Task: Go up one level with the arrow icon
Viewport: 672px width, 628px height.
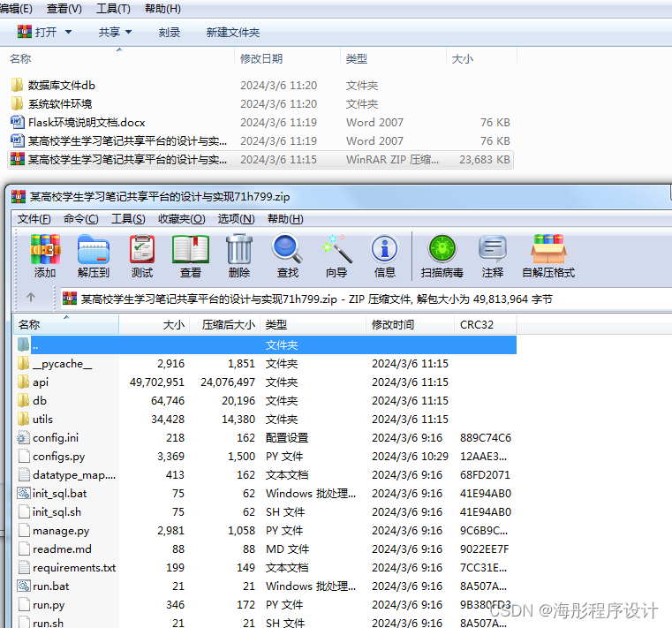Action: (x=31, y=297)
